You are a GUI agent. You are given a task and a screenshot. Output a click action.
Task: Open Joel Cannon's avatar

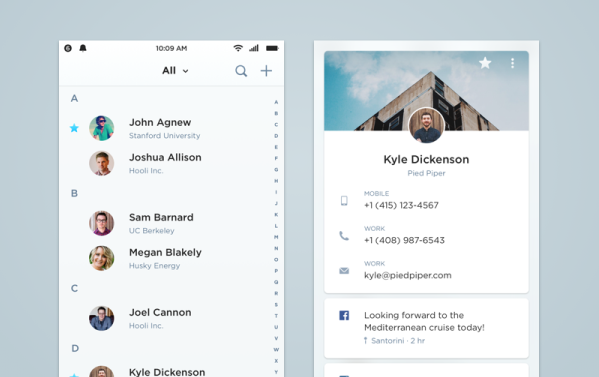[102, 318]
